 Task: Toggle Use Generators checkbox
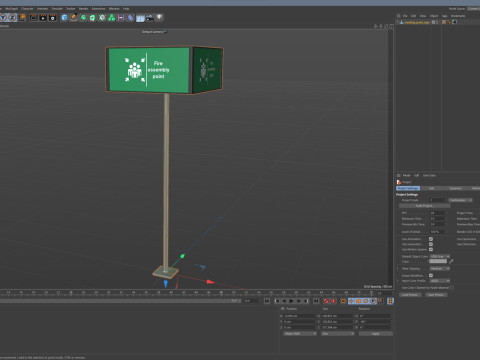431,244
